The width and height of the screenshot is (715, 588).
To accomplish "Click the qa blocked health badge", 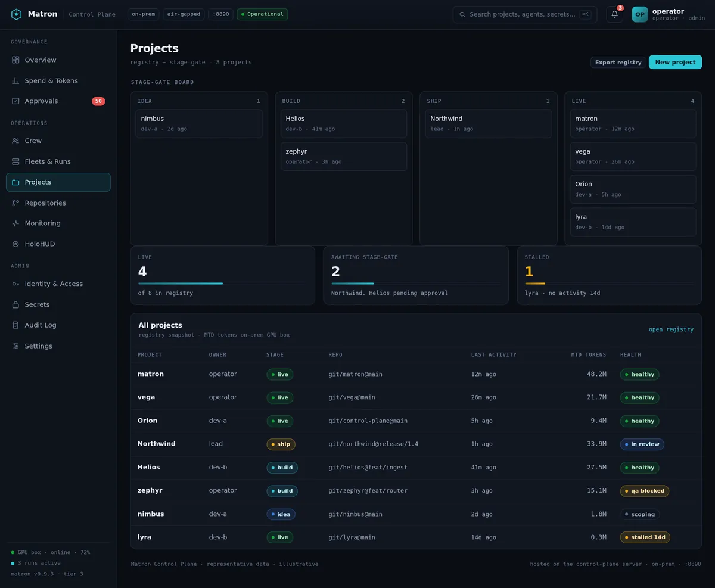I will tap(645, 491).
